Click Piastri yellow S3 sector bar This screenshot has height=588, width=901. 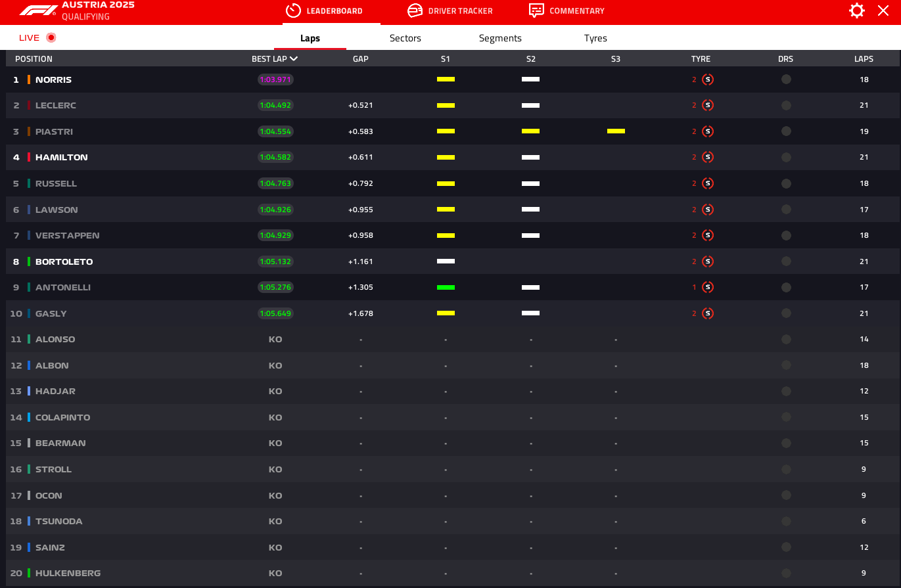[616, 131]
